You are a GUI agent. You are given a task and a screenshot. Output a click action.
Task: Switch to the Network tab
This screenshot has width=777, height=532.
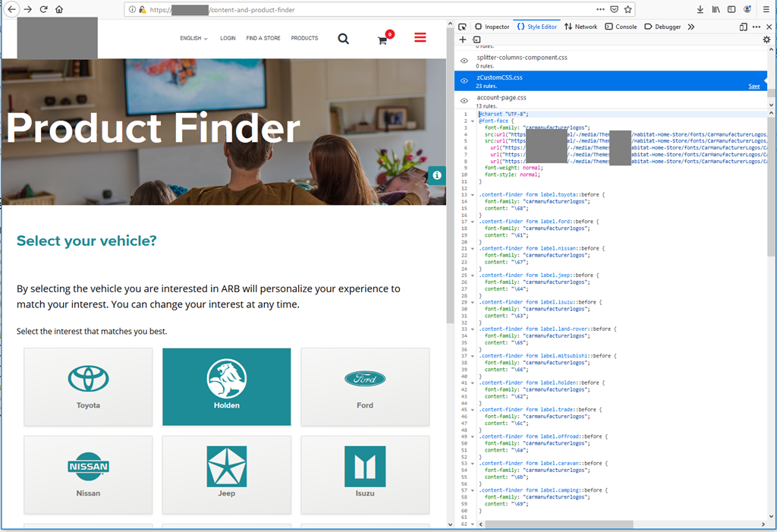[x=580, y=27]
